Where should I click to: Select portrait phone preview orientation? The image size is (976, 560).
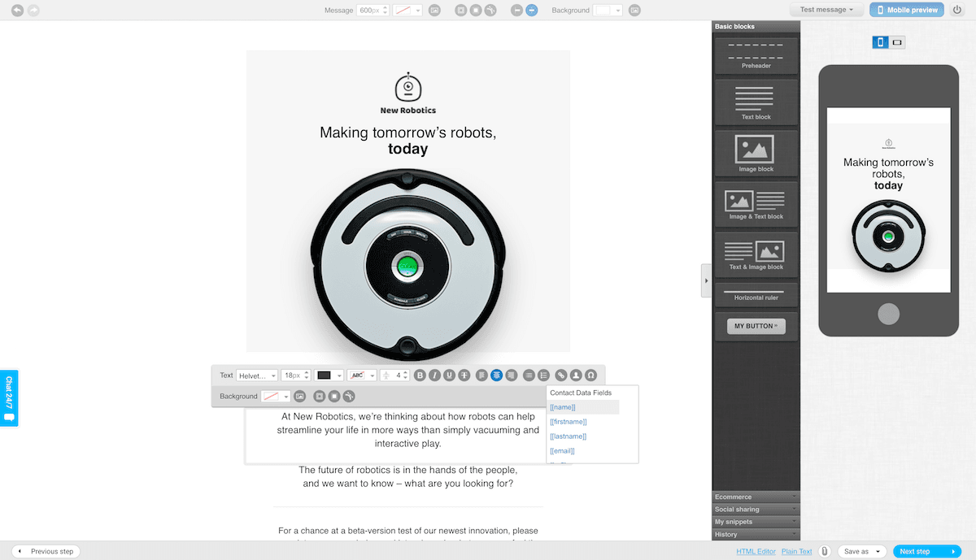point(880,42)
